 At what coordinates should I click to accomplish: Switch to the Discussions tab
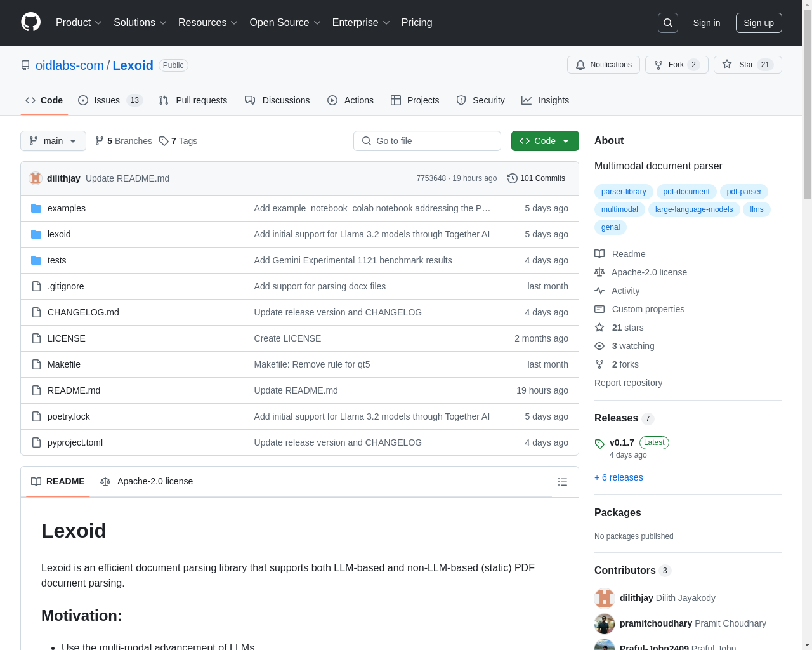coord(277,100)
